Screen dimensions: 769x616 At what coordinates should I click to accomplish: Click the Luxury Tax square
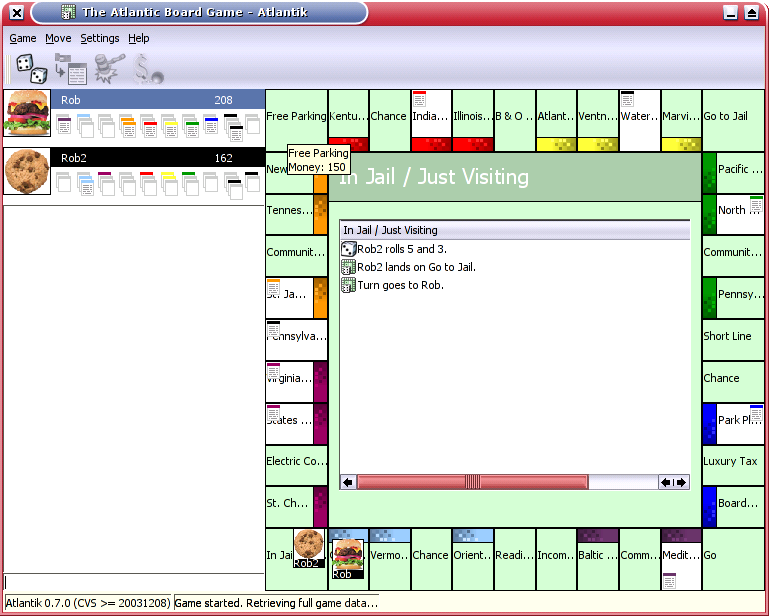pyautogui.click(x=733, y=465)
